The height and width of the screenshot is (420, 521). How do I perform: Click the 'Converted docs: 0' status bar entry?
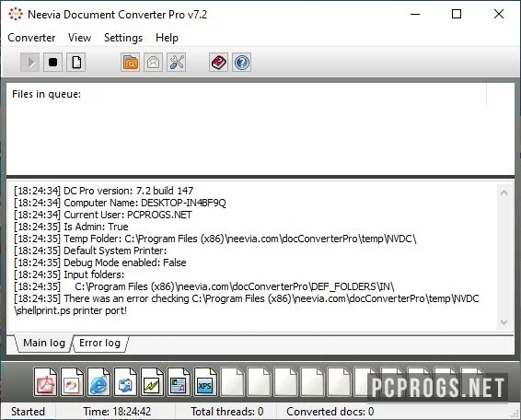[x=330, y=412]
